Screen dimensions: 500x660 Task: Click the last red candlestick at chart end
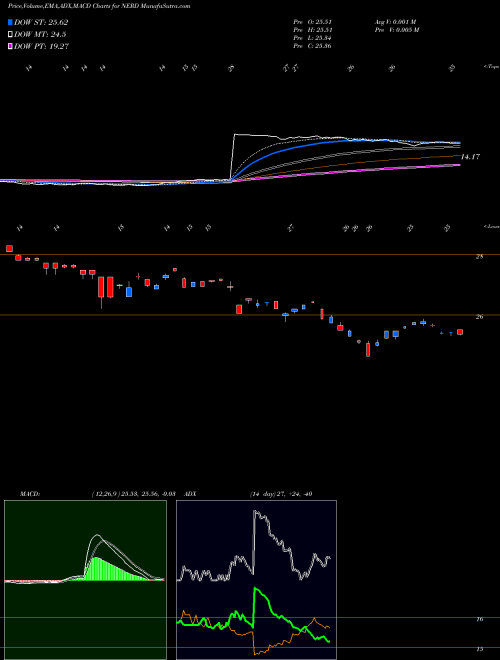[460, 332]
